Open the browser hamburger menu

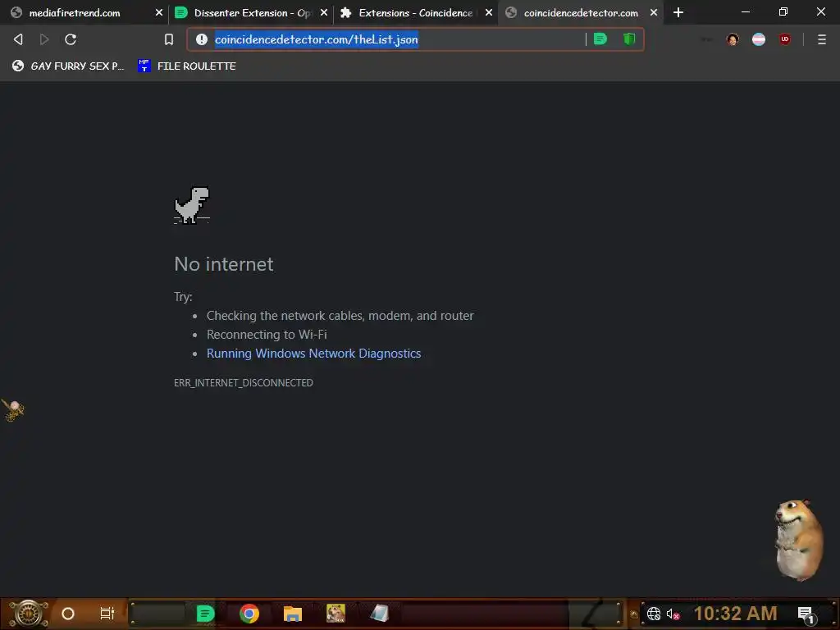(822, 39)
